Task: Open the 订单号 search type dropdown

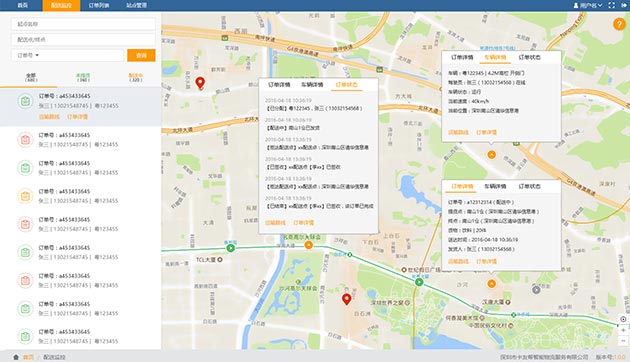Action: (x=28, y=55)
